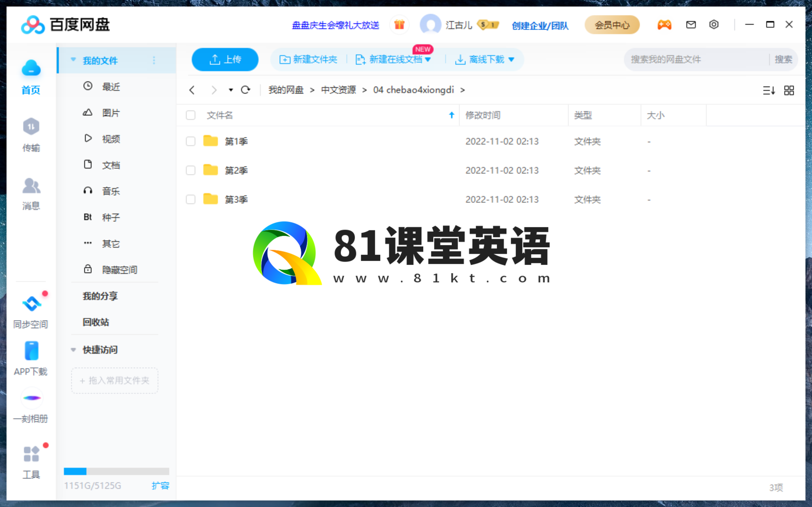Click the gift box icon in header
The height and width of the screenshot is (507, 812).
(x=399, y=25)
